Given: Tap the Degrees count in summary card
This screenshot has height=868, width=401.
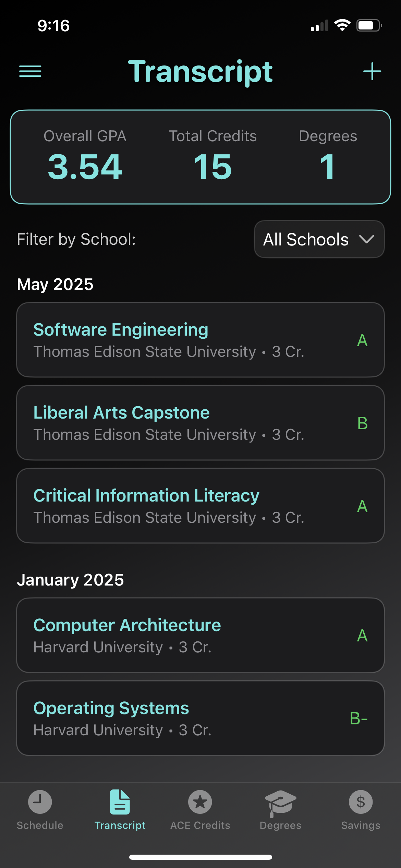Looking at the screenshot, I should pos(328,167).
